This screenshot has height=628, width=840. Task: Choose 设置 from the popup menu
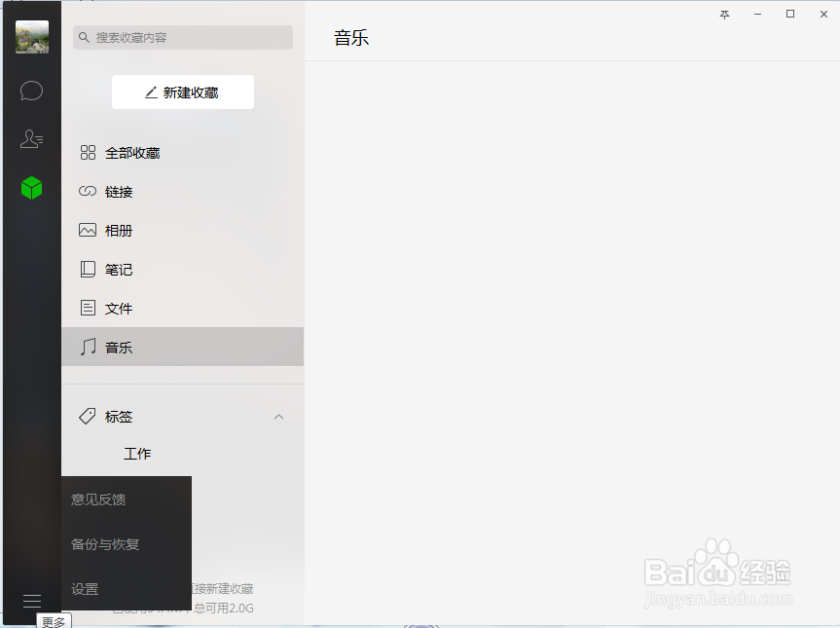pos(85,588)
